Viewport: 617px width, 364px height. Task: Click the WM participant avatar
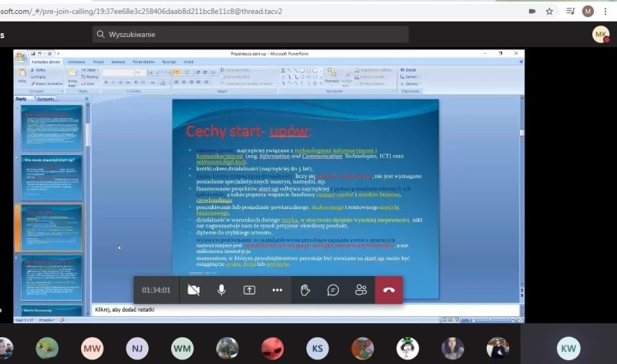click(x=182, y=348)
